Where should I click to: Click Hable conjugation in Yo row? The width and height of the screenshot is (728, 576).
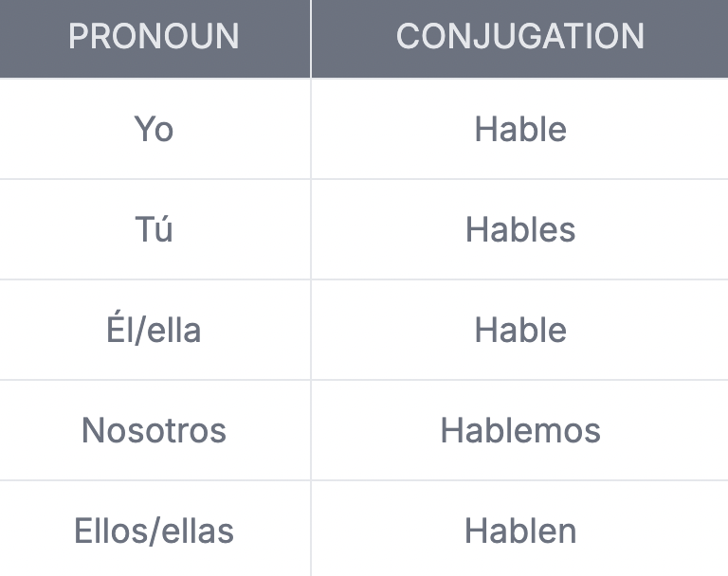[x=520, y=129]
